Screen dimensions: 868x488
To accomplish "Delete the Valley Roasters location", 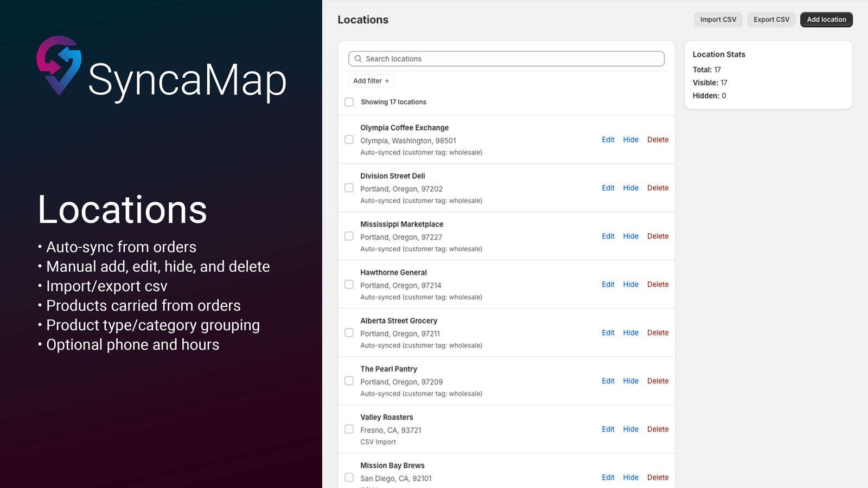I will click(x=658, y=429).
